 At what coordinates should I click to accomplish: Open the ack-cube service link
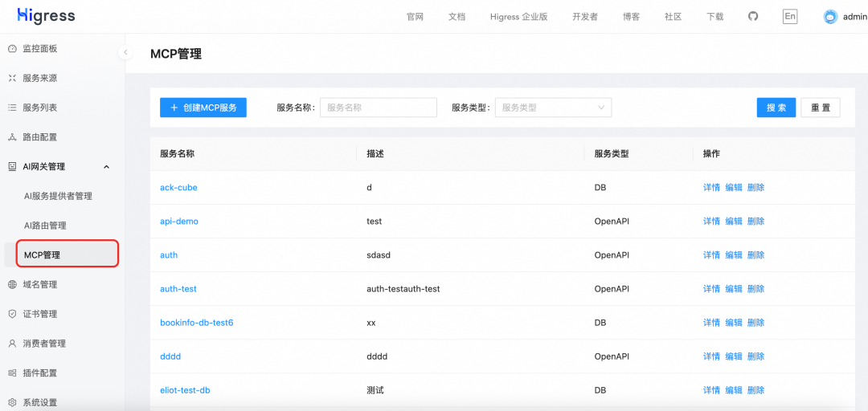178,188
